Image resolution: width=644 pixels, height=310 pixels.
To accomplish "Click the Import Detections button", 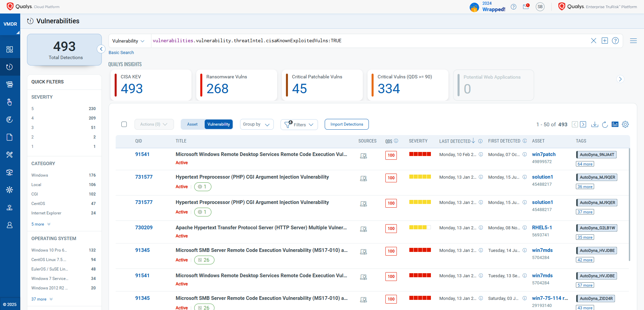I will [x=347, y=124].
